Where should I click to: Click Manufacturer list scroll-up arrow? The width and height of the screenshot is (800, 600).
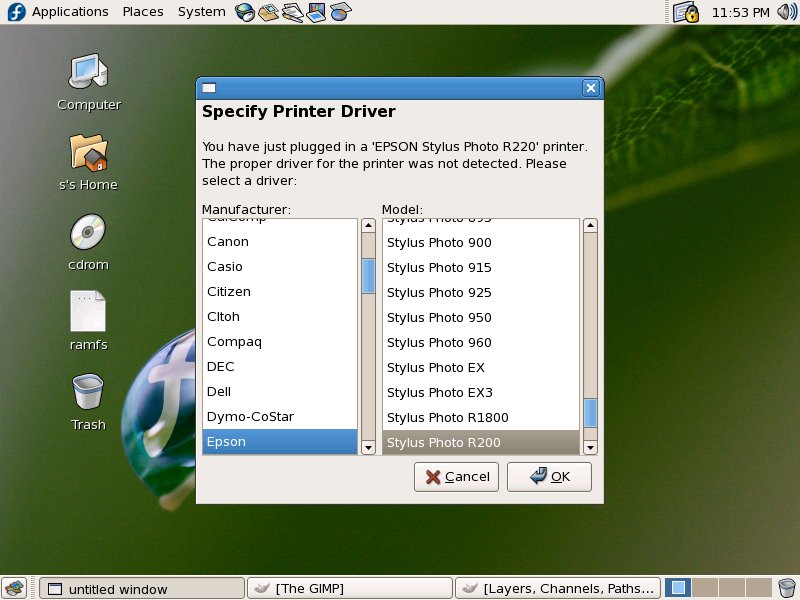point(368,225)
